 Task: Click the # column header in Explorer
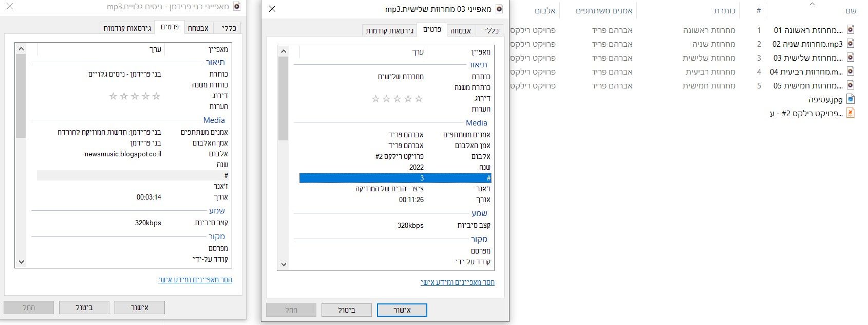tap(759, 10)
